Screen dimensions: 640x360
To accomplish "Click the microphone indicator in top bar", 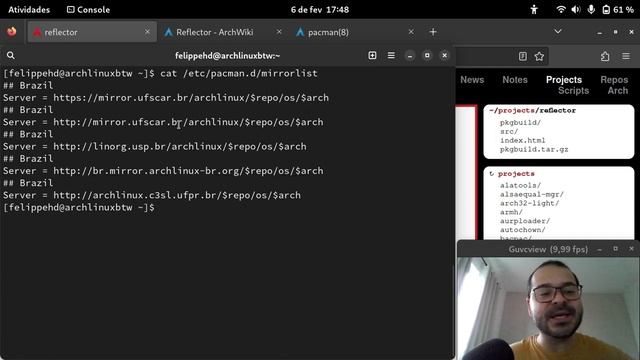I will point(591,9).
